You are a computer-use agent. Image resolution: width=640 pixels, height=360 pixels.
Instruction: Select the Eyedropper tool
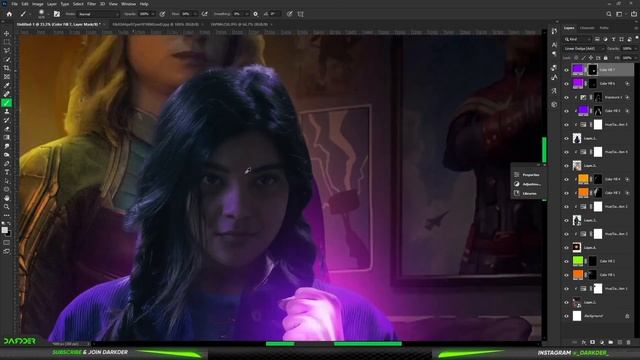coord(7,85)
